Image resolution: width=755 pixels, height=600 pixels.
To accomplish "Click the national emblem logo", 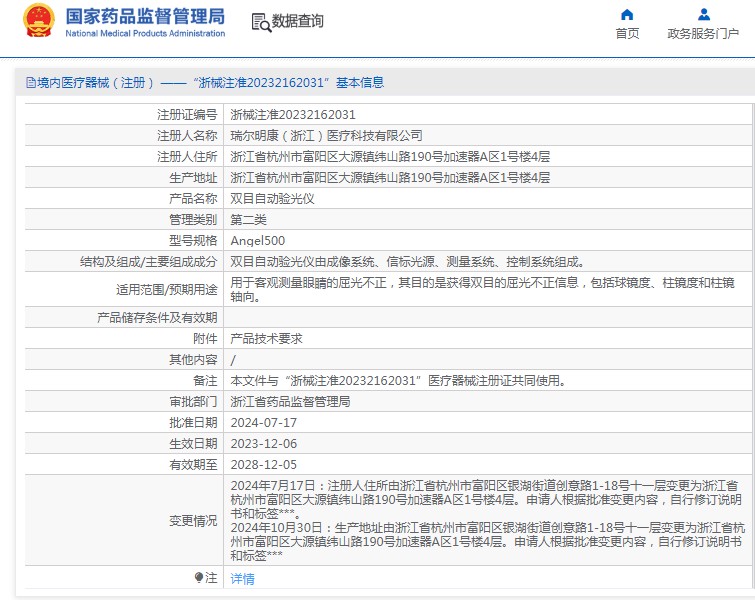I will [x=39, y=21].
